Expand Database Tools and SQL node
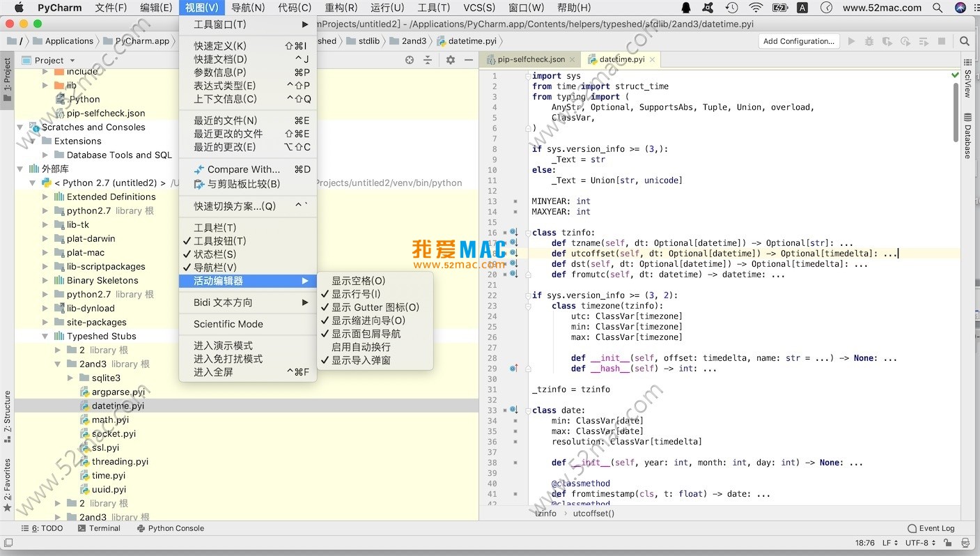Viewport: 980px width, 556px height. tap(45, 155)
